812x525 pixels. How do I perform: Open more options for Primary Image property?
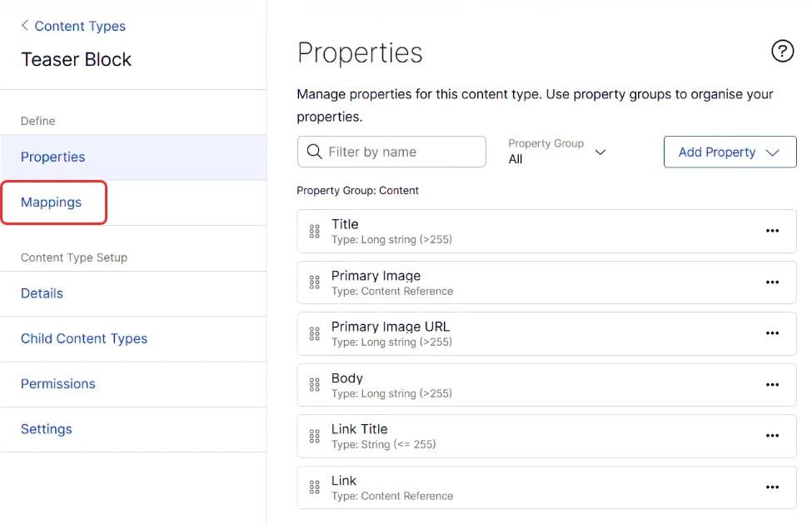[x=772, y=282]
